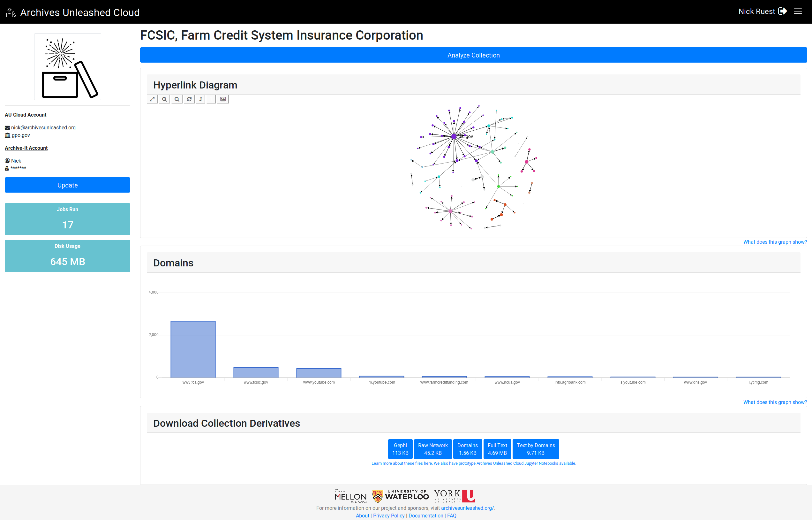
Task: Click the up-arrow diagram toolbar button
Action: click(x=201, y=99)
